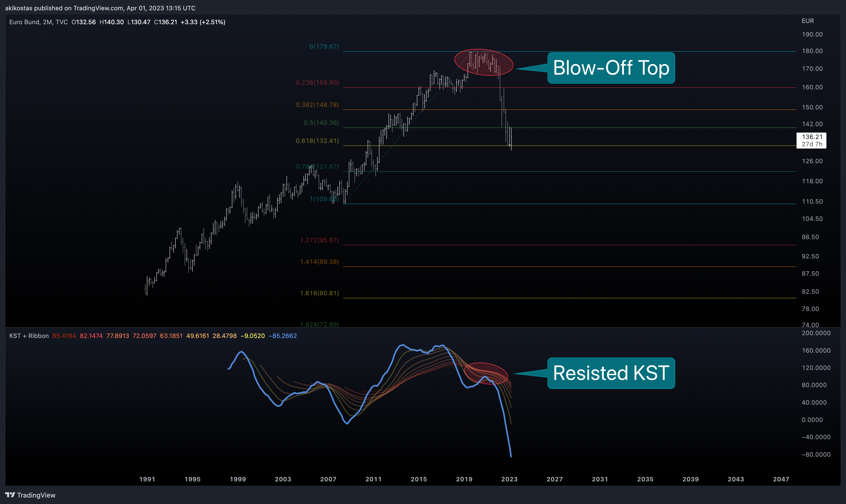Click the high value H140.30
The height and width of the screenshot is (504, 846).
[x=112, y=22]
